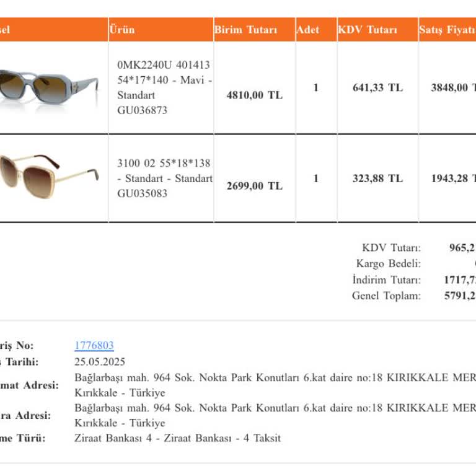Screen dimensions: 476x476
Task: Select the 3100 02 product description text
Action: click(164, 178)
